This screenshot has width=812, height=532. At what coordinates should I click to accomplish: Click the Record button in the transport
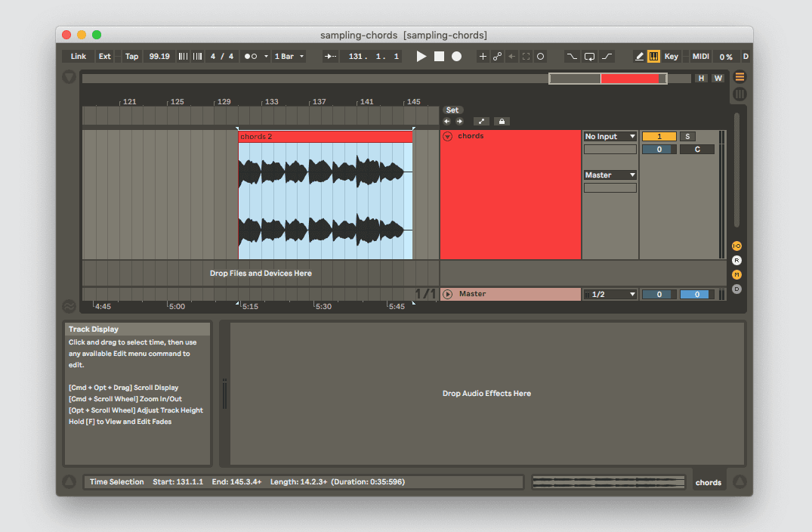coord(456,56)
